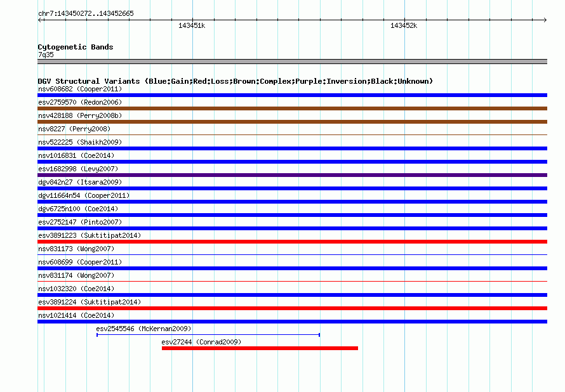Click the chr7:143450272..143452665 region label
Viewport: 565px width, 392px height.
pyautogui.click(x=86, y=13)
